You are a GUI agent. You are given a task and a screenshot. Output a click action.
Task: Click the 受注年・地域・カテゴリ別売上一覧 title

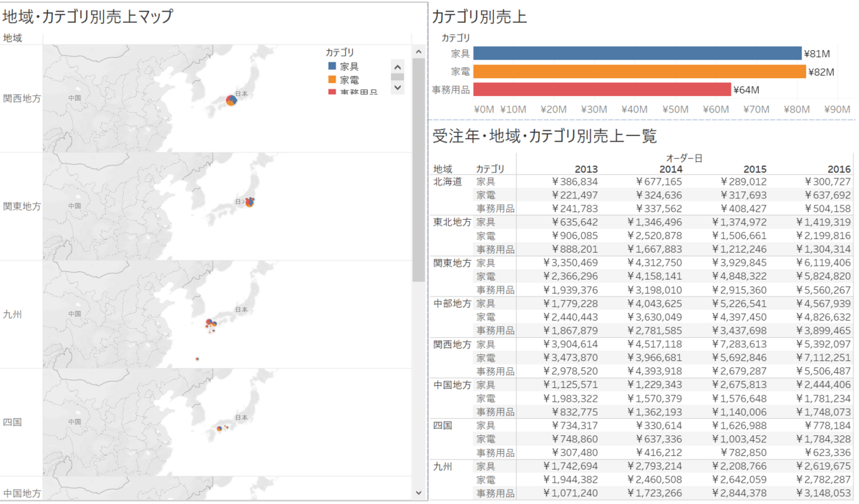(544, 135)
